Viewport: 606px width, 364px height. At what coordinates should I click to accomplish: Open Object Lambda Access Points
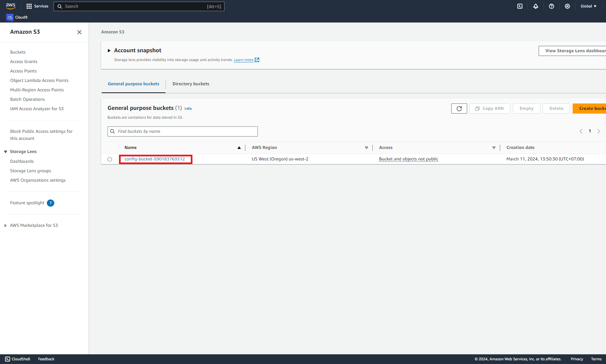(x=39, y=81)
